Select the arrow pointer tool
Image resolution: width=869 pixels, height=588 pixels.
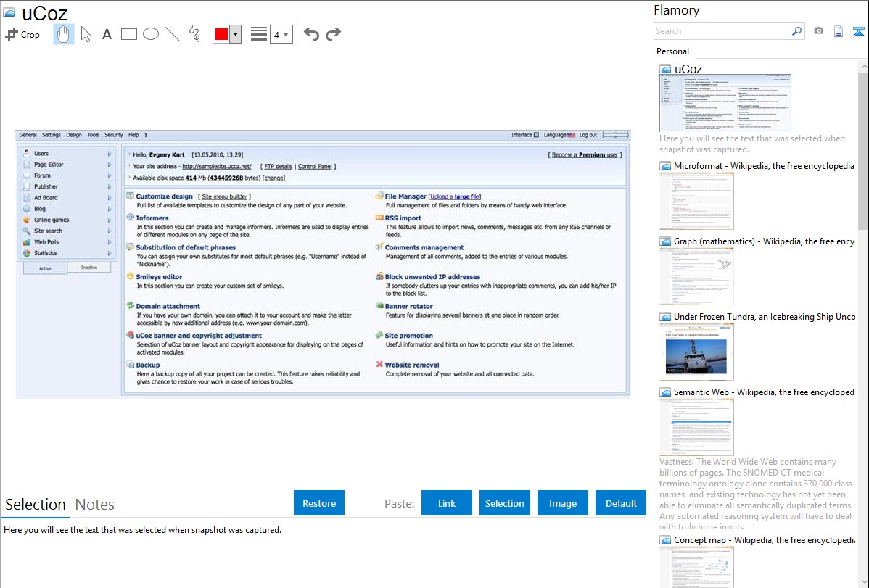[86, 34]
